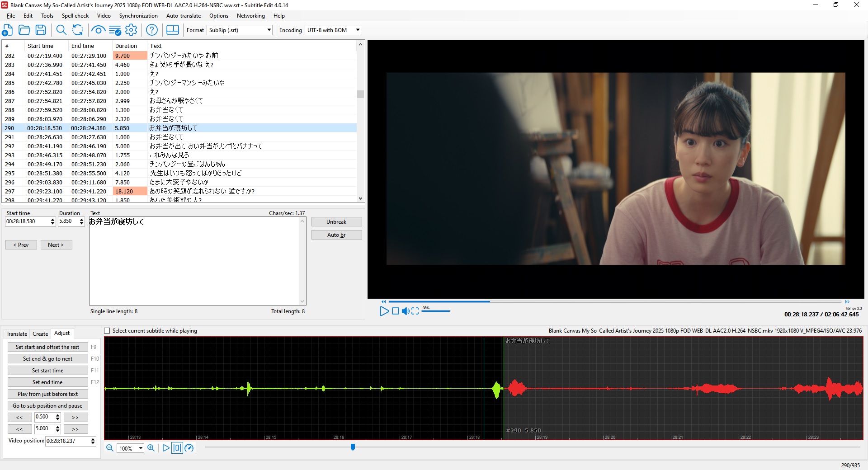The height and width of the screenshot is (470, 868).
Task: Enable Select current subtitle while playing
Action: tap(107, 331)
